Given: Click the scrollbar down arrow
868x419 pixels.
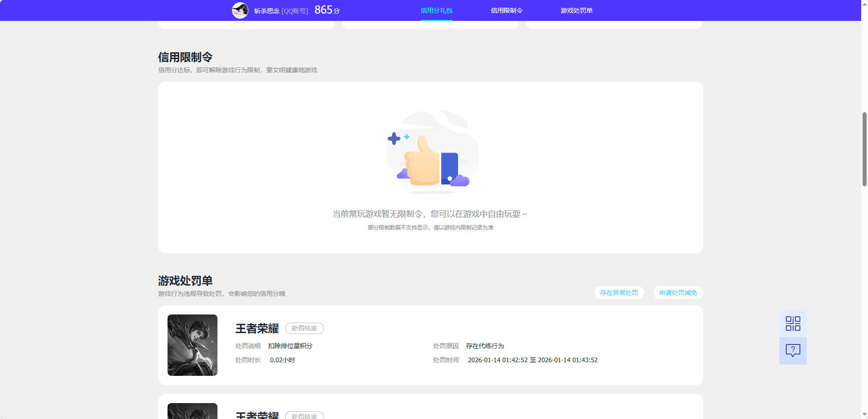Looking at the screenshot, I should (864, 415).
